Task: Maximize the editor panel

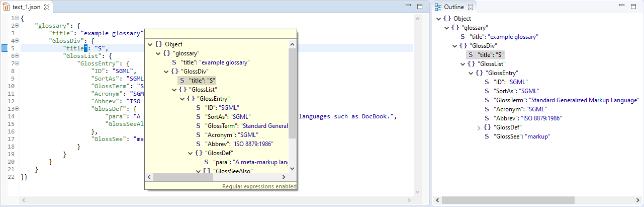Action: click(x=420, y=7)
